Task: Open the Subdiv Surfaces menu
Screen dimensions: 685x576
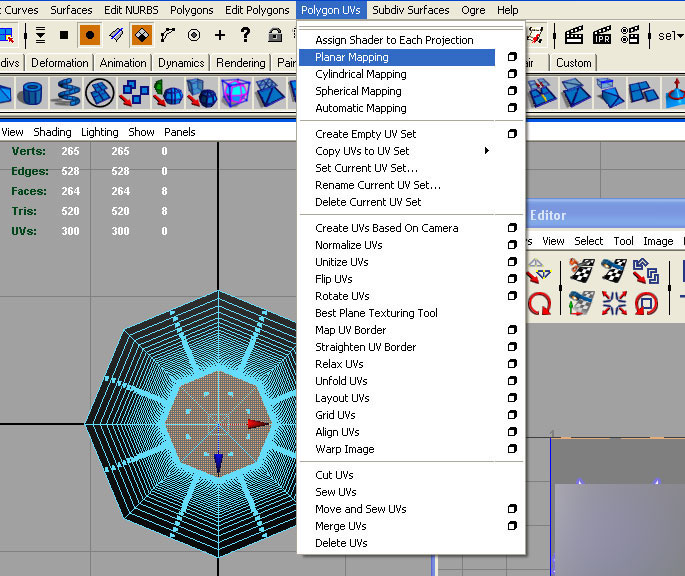Action: [x=411, y=10]
